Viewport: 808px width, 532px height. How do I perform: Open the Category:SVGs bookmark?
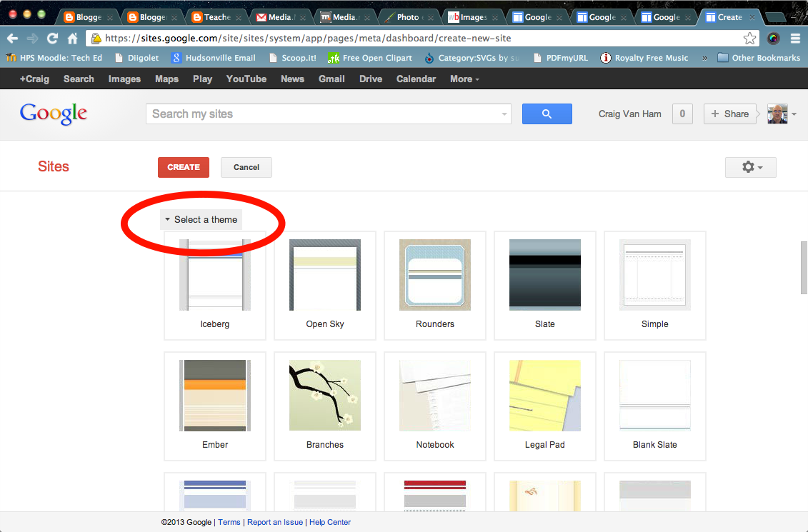(472, 58)
